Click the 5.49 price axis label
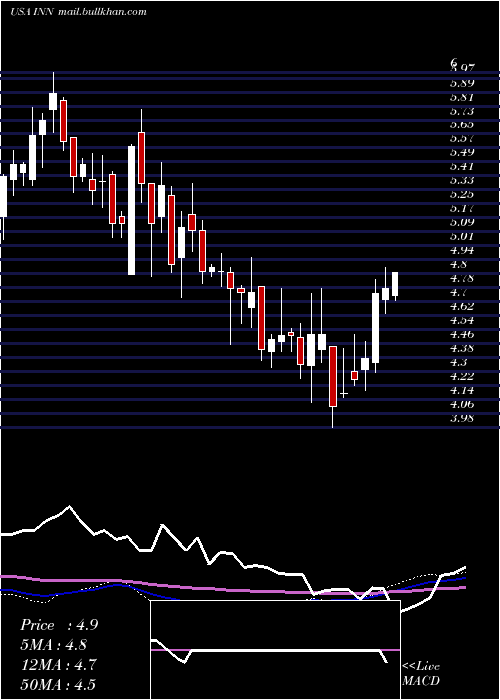The width and height of the screenshot is (500, 700). coord(462,152)
